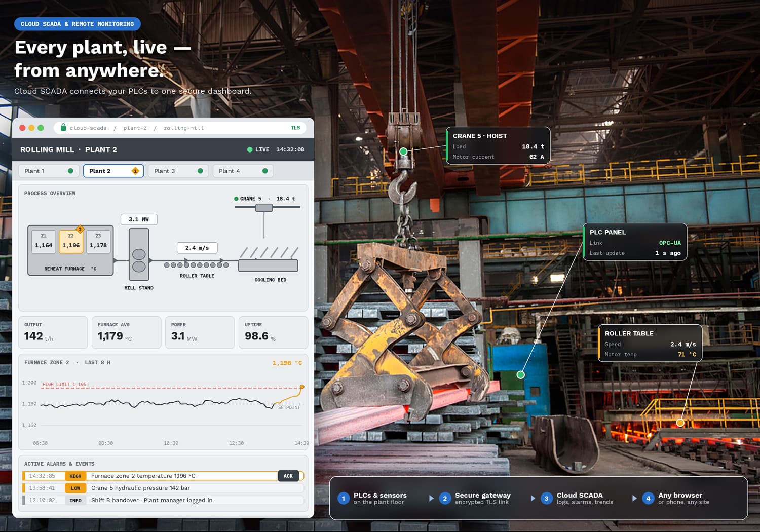Click step 1 circle for PLCs & sensors
The width and height of the screenshot is (760, 532).
pos(344,499)
